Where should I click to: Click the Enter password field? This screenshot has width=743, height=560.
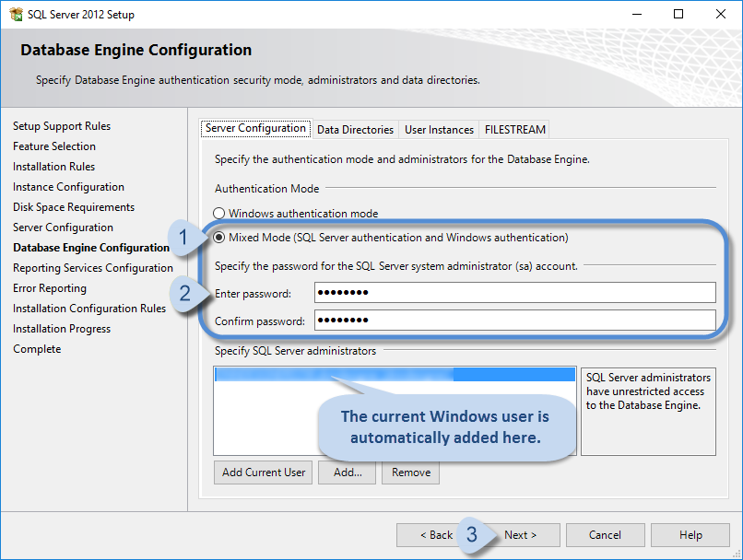tap(514, 293)
